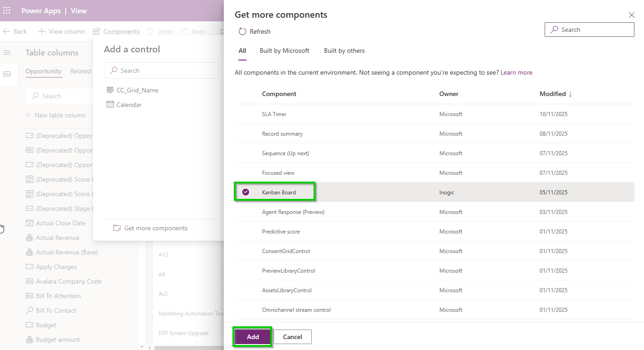The height and width of the screenshot is (350, 644).
Task: Select the CC_Grid_Name grid control
Action: [x=137, y=90]
